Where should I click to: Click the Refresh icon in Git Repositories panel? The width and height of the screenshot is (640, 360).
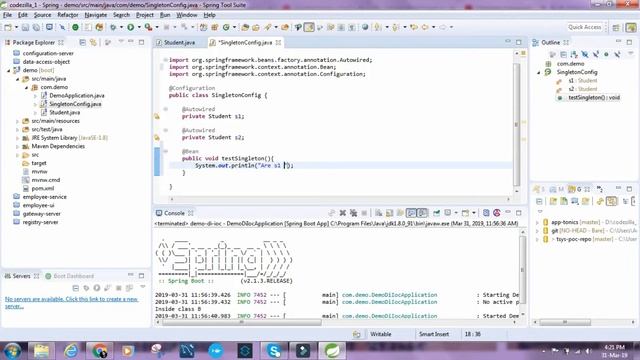(600, 201)
